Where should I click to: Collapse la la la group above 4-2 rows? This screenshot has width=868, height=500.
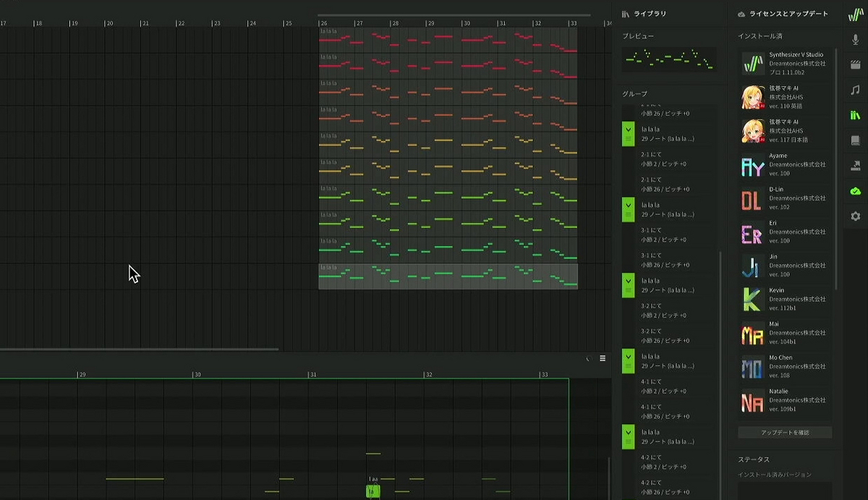click(x=628, y=437)
